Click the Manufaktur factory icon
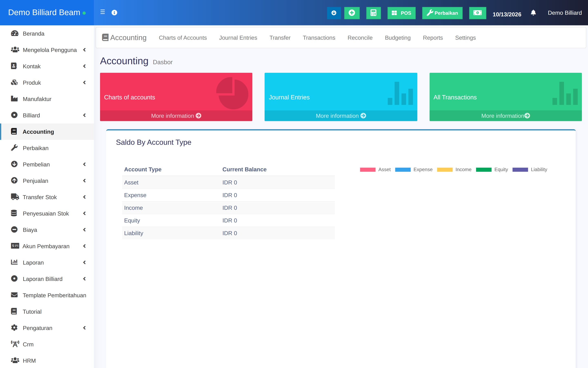This screenshot has width=588, height=368. (14, 99)
